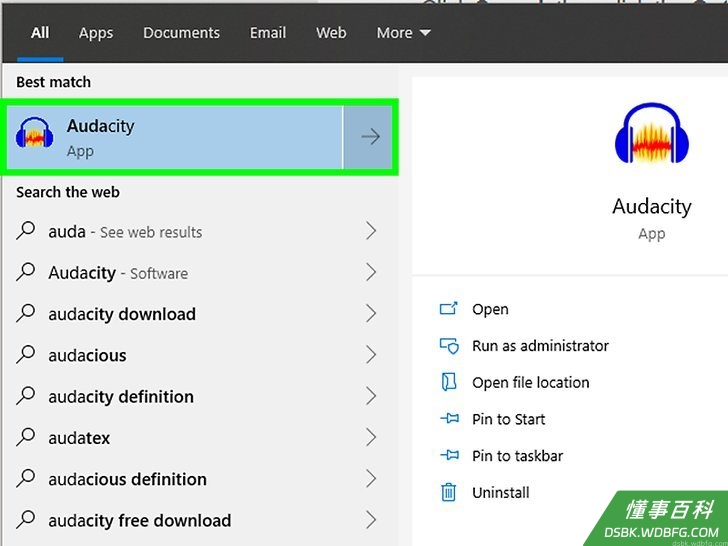Image resolution: width=728 pixels, height=546 pixels.
Task: Click the Pin to Start pin icon
Action: click(x=449, y=419)
